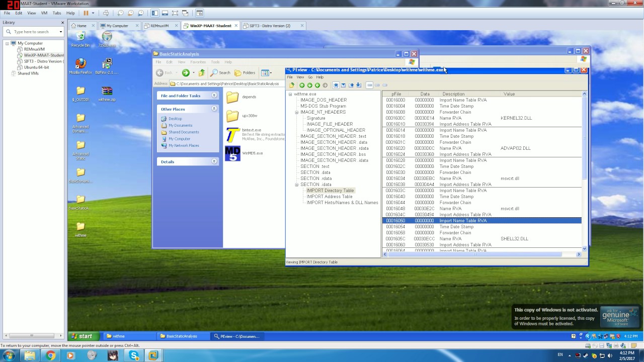The width and height of the screenshot is (644, 362).
Task: Select IMPORT Address Table tree item
Action: tap(330, 197)
